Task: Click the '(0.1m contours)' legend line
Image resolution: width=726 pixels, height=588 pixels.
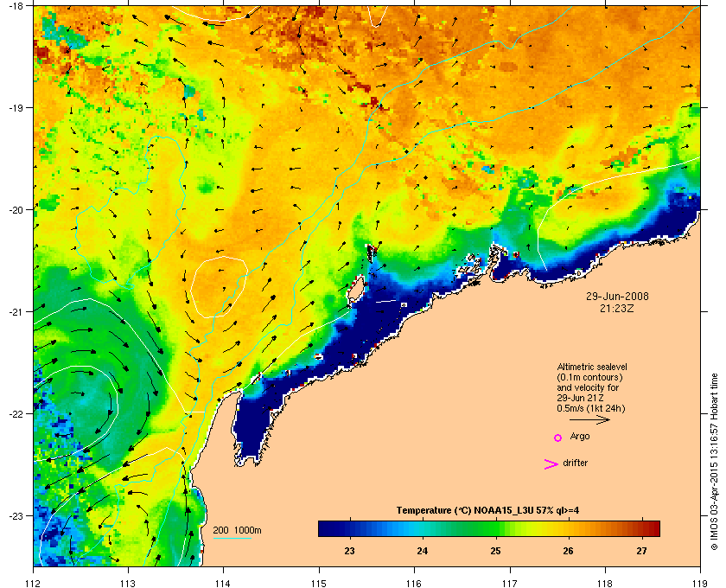Action: (x=589, y=377)
